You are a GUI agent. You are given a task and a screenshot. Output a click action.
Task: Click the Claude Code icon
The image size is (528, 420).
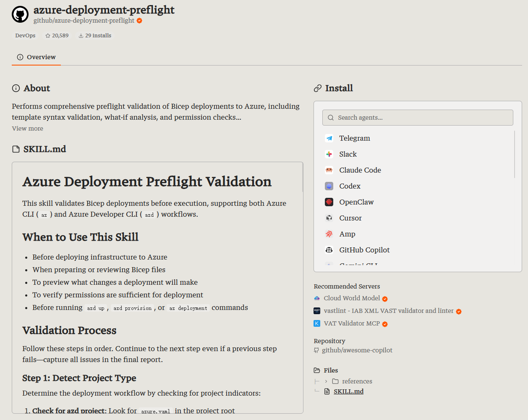(329, 170)
